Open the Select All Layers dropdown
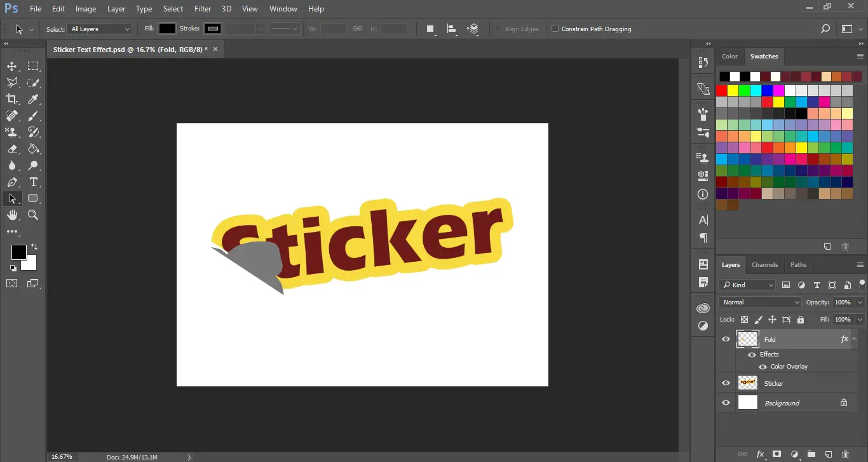868x462 pixels. (98, 29)
